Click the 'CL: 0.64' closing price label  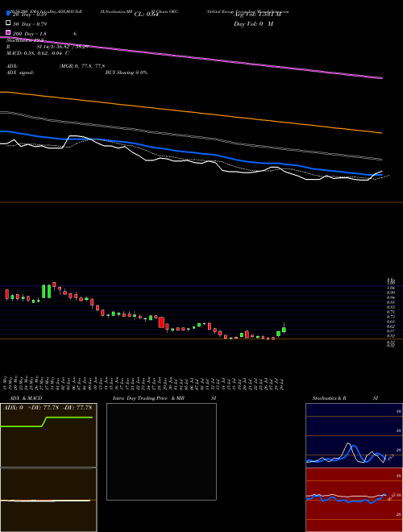(x=146, y=15)
